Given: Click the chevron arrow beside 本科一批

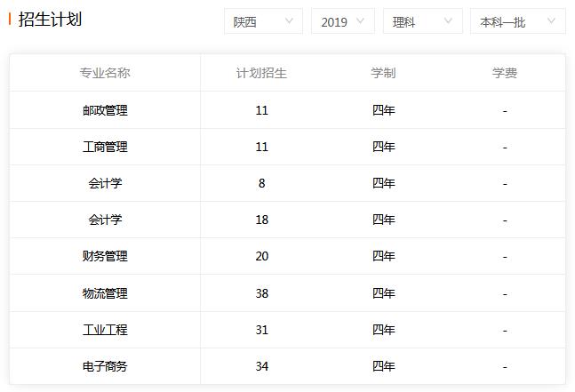Looking at the screenshot, I should [x=551, y=21].
